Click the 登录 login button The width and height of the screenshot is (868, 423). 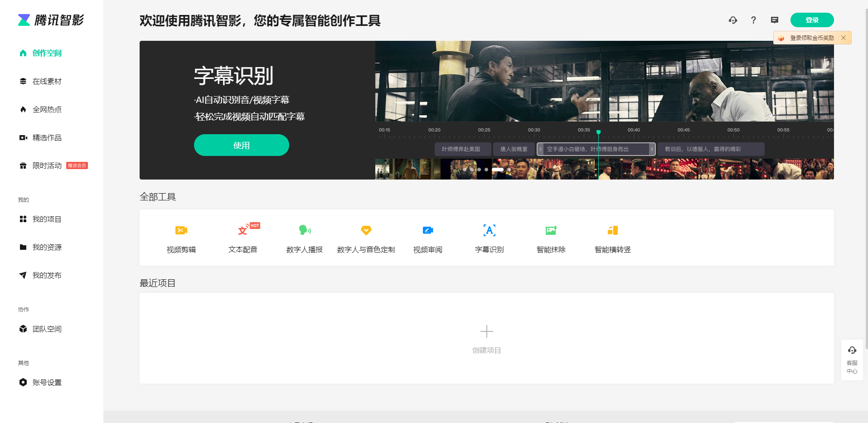(x=812, y=20)
